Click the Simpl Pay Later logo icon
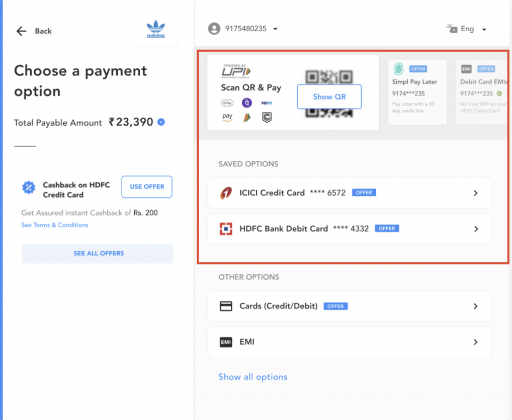The height and width of the screenshot is (420, 512). click(398, 69)
